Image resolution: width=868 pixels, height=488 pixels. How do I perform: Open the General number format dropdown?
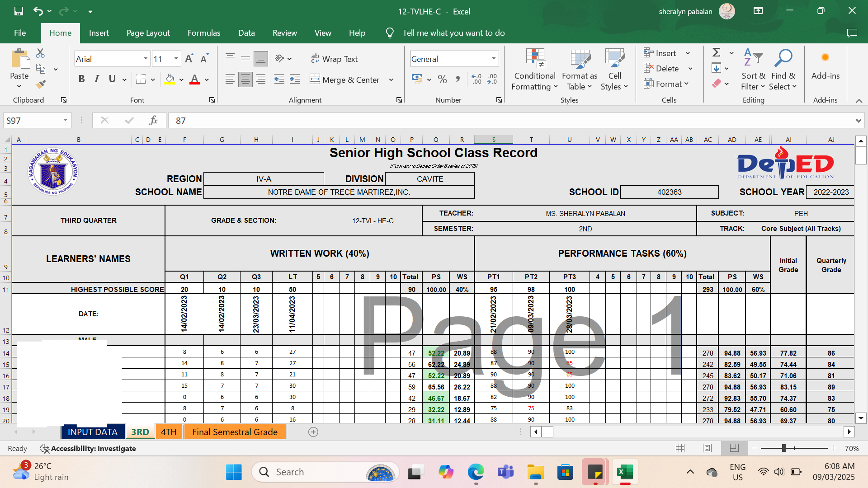494,59
